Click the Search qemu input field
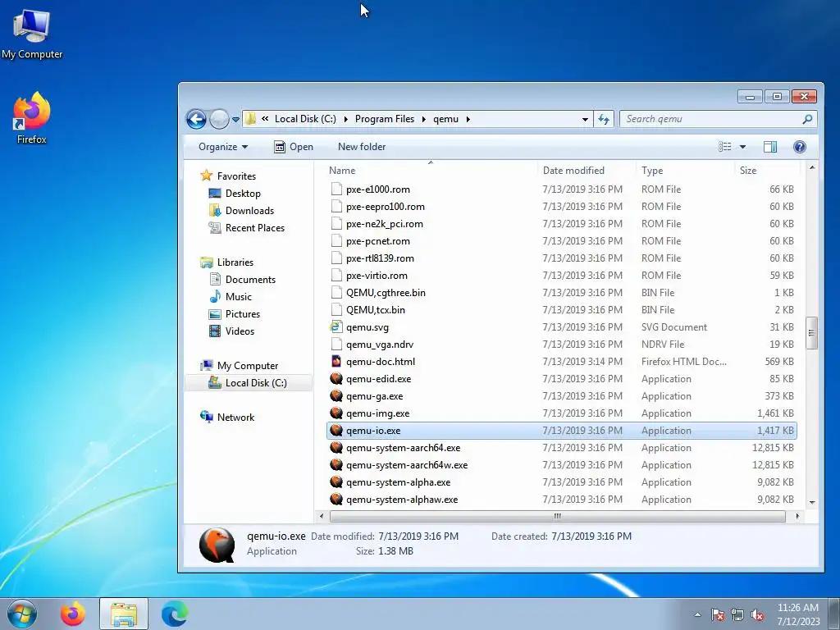This screenshot has width=840, height=630. tap(710, 119)
